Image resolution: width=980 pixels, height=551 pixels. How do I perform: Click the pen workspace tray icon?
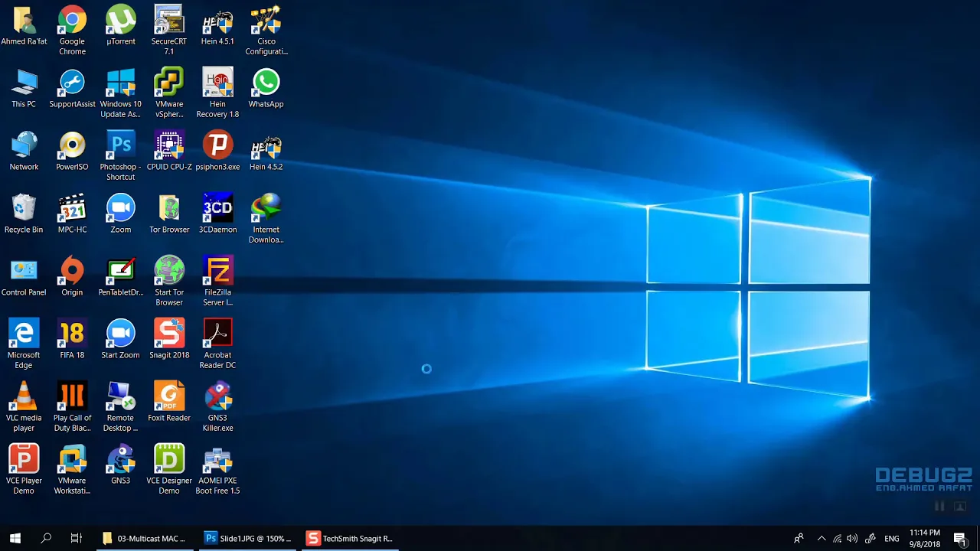tap(871, 538)
